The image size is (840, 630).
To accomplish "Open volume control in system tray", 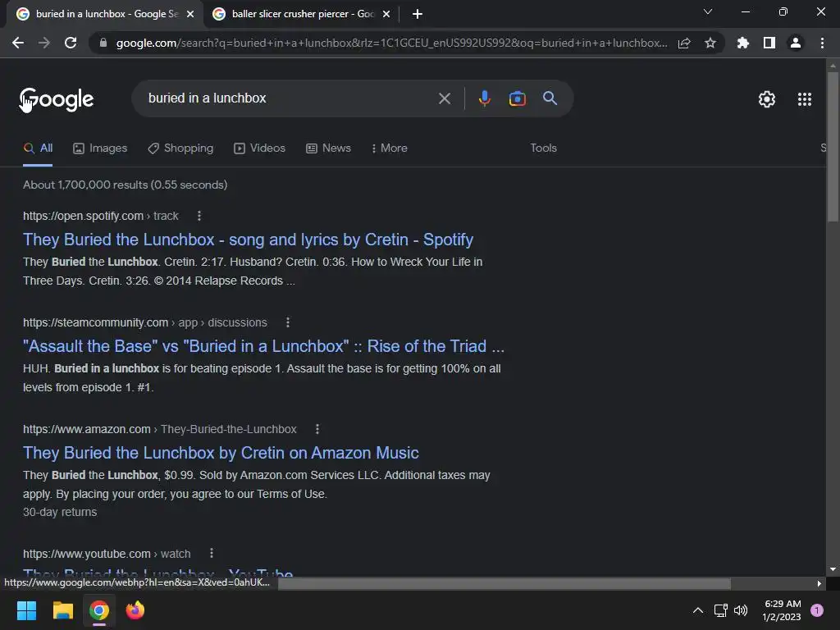I will 741,610.
